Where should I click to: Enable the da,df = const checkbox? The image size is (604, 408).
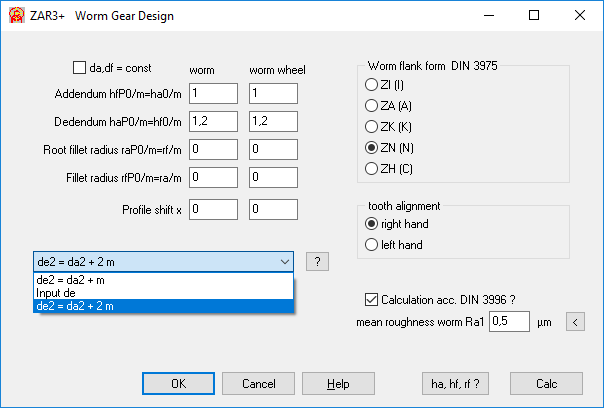[x=80, y=68]
